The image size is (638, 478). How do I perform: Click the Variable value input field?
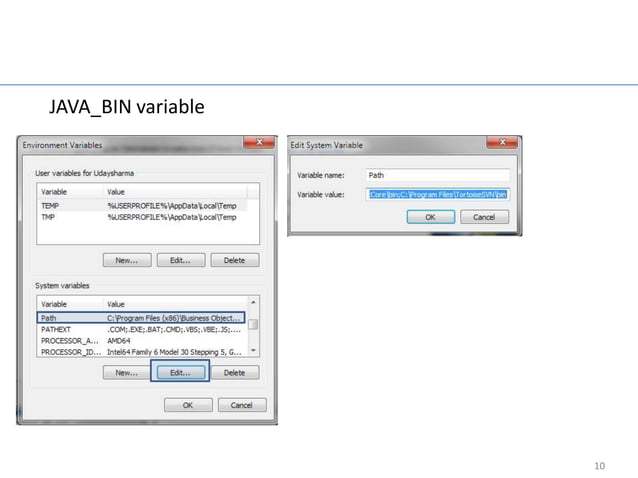(x=437, y=194)
